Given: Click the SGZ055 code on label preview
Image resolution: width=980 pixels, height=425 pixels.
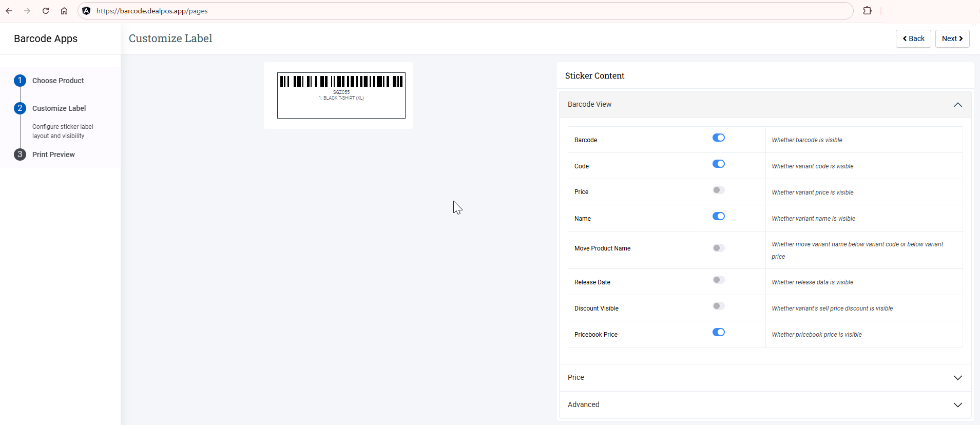Looking at the screenshot, I should [341, 92].
